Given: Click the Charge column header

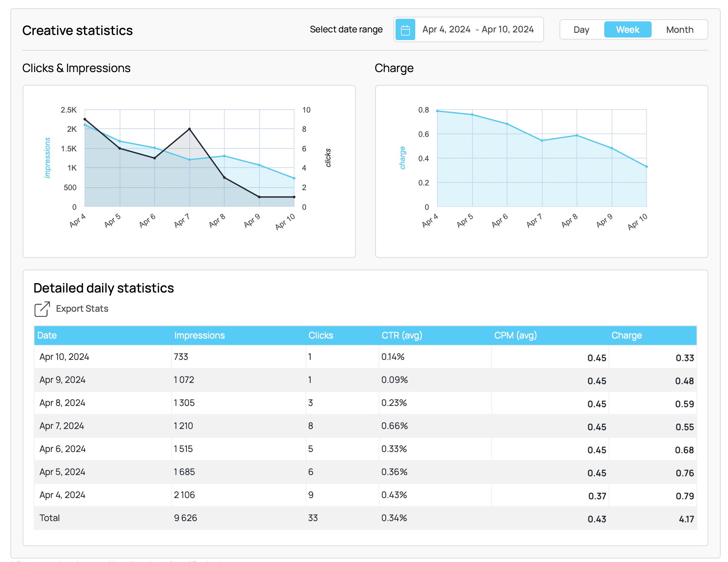Looking at the screenshot, I should [626, 336].
